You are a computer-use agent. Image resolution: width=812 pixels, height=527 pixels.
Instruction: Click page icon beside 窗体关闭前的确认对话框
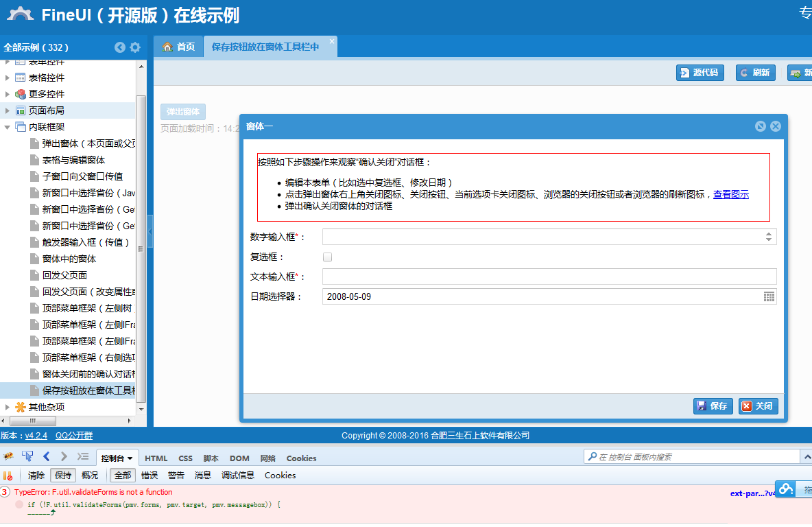click(34, 374)
